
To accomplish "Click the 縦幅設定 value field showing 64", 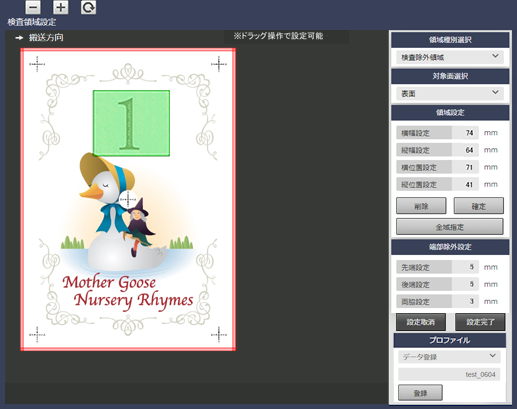I will (x=465, y=150).
